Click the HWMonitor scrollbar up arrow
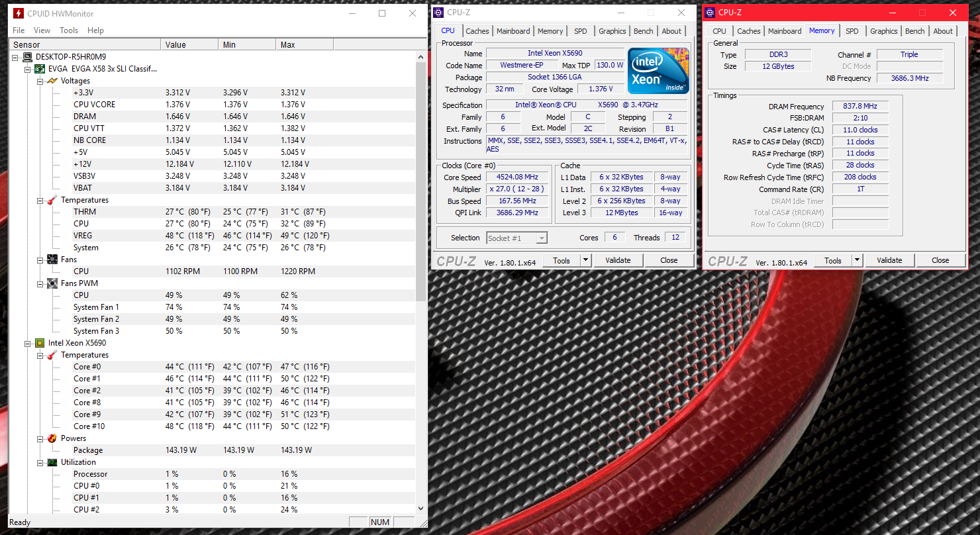Image resolution: width=980 pixels, height=535 pixels. click(422, 57)
